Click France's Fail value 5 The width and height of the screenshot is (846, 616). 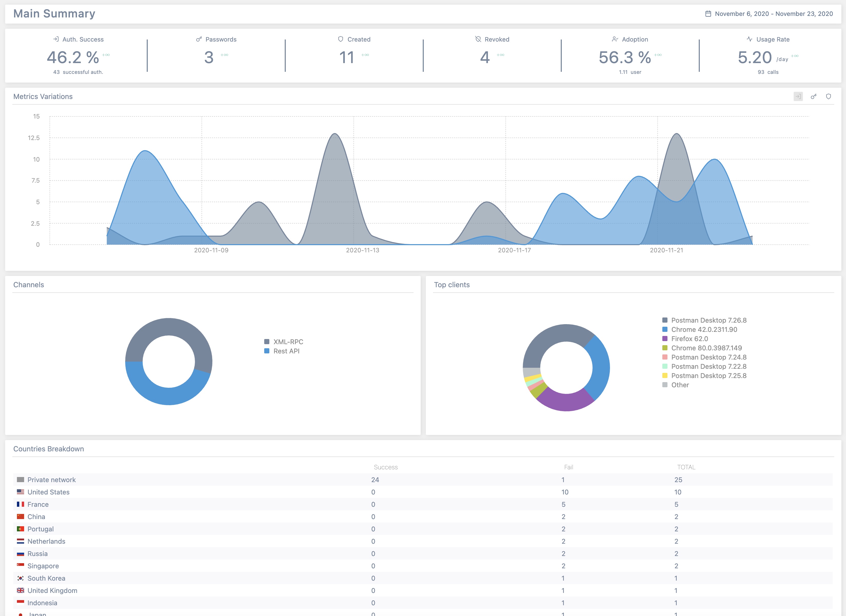coord(563,504)
